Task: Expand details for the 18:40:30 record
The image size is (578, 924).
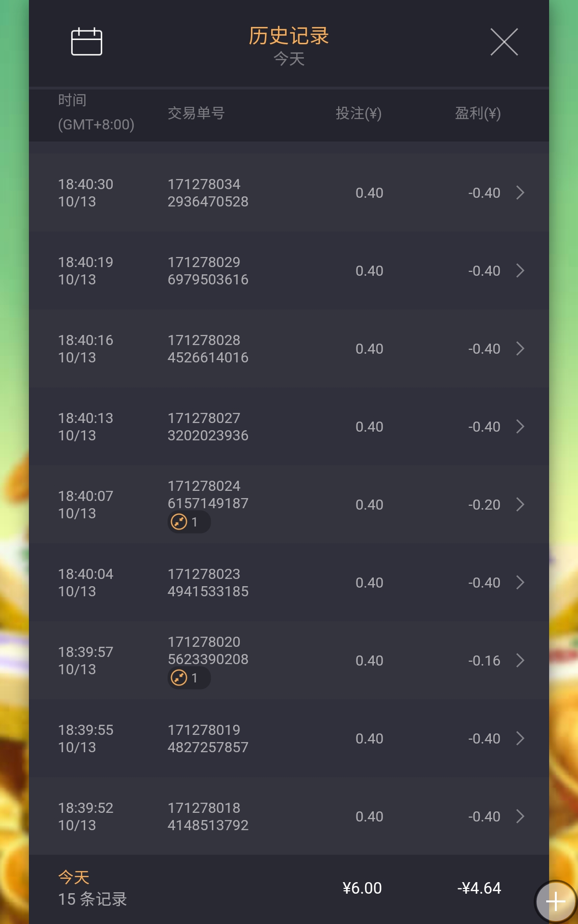Action: pos(520,193)
